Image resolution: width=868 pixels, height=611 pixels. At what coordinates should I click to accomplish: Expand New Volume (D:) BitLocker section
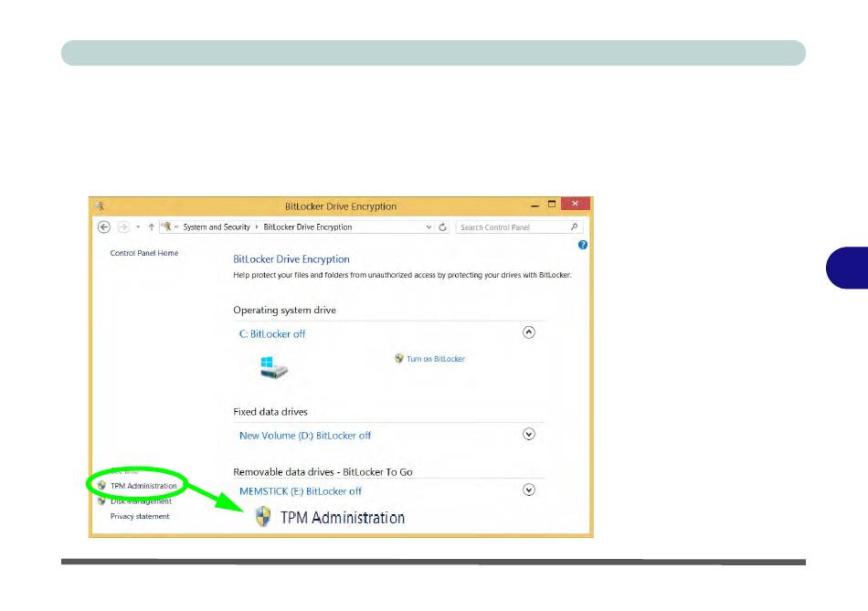pos(529,434)
